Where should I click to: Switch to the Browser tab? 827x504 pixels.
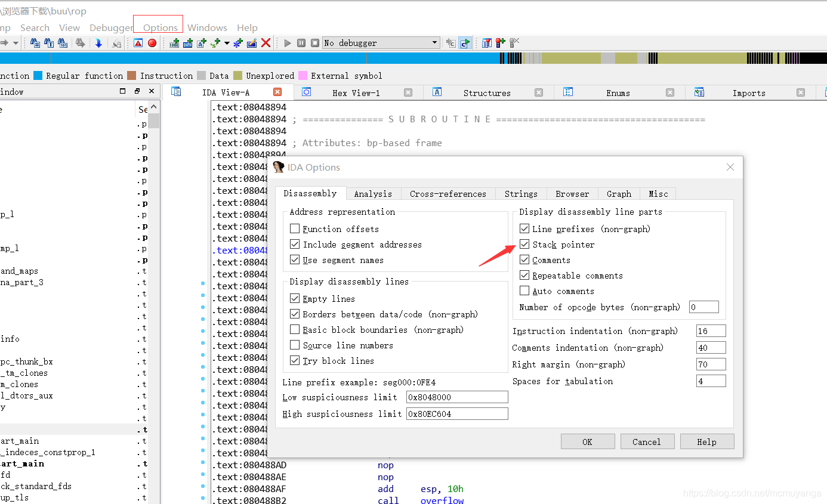pyautogui.click(x=572, y=193)
